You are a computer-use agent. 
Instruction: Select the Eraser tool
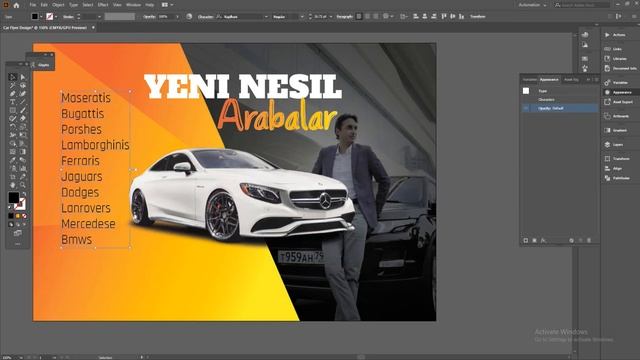point(23,118)
